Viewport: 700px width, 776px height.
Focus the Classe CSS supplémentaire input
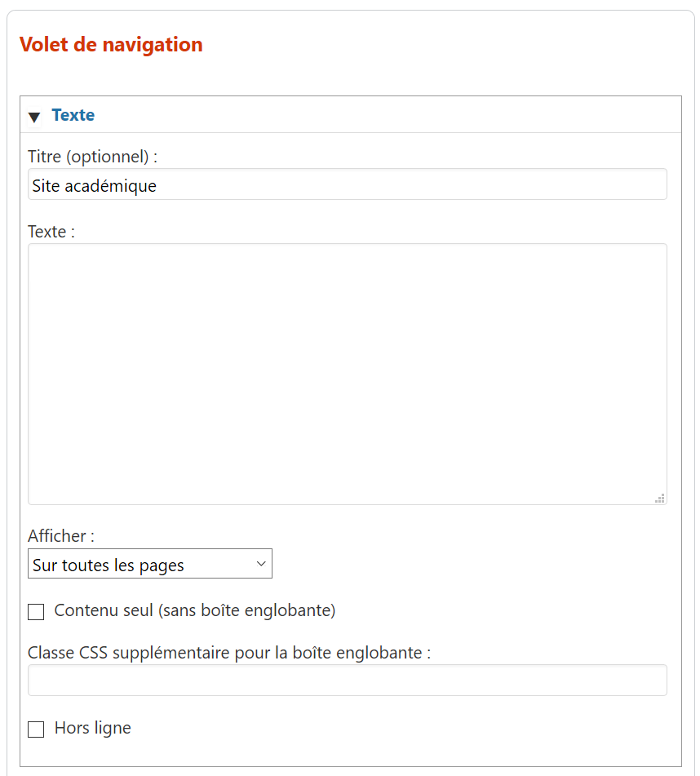(x=347, y=681)
